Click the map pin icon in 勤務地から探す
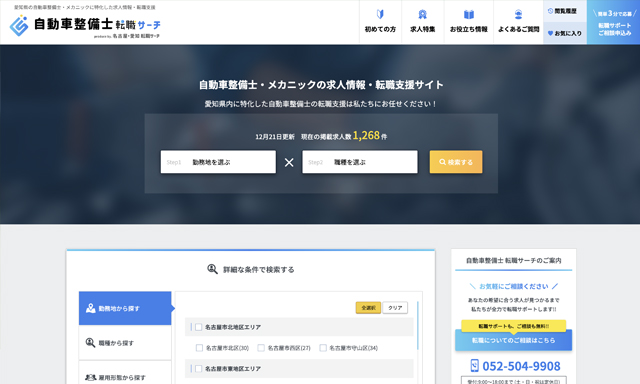The height and width of the screenshot is (384, 640). tap(91, 309)
